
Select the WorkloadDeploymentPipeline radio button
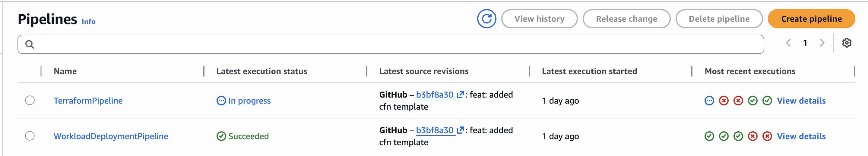30,136
